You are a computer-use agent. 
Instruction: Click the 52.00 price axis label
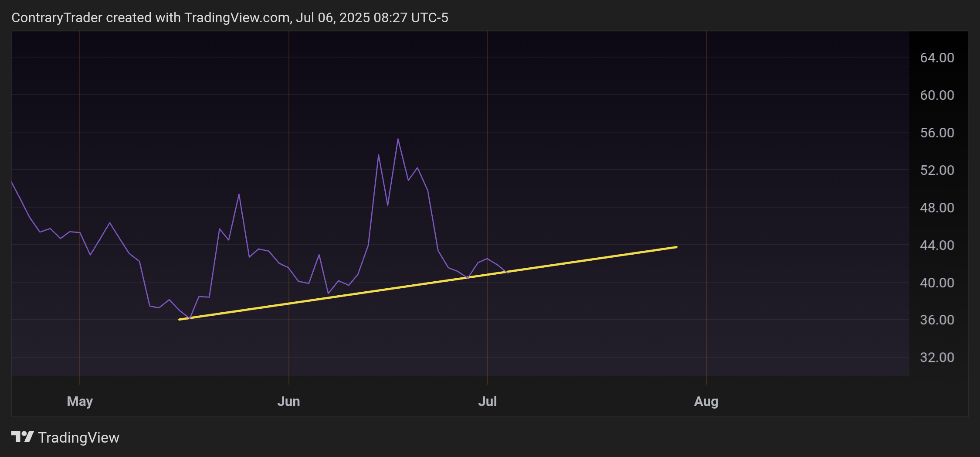coord(937,170)
